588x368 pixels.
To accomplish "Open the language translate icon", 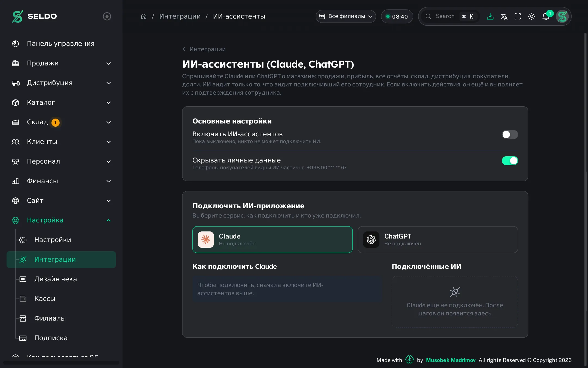I will 504,16.
